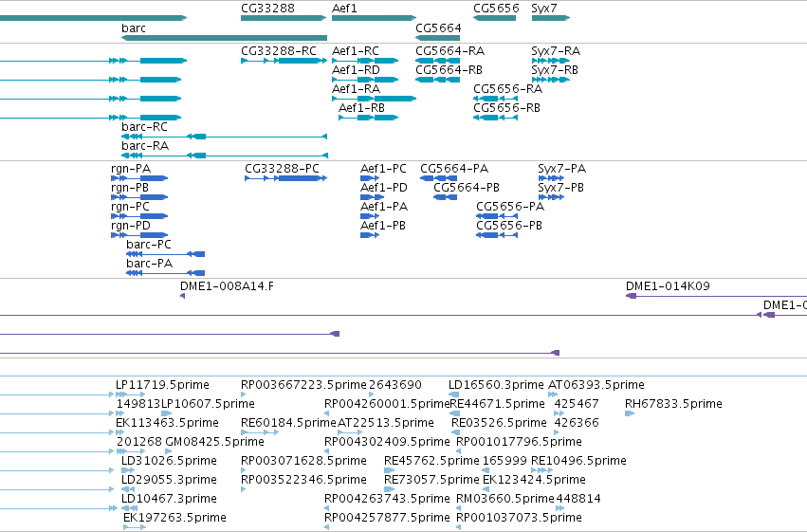Select EST RP003071628.5prime

pyautogui.click(x=244, y=470)
